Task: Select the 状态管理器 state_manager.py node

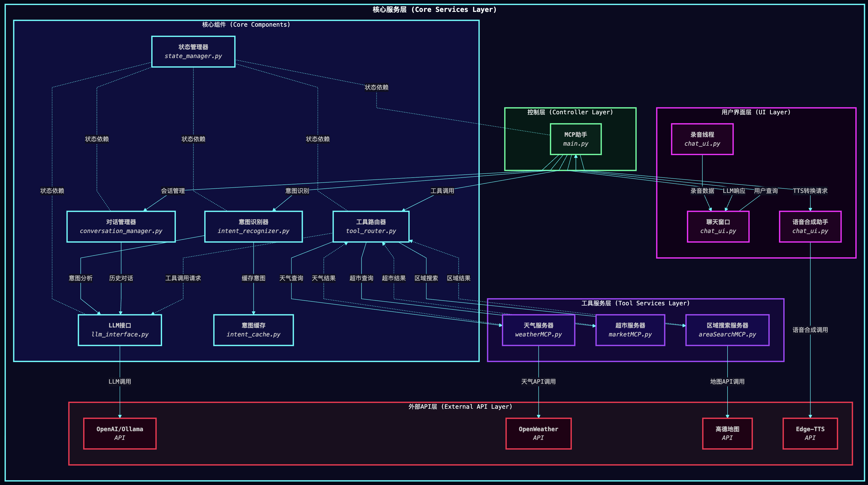Action: (x=193, y=51)
